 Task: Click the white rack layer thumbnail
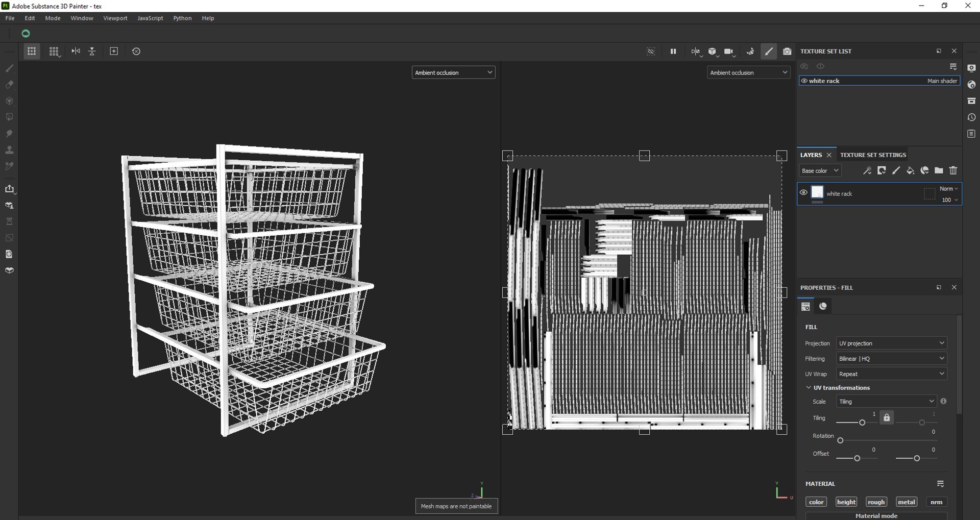coord(817,192)
